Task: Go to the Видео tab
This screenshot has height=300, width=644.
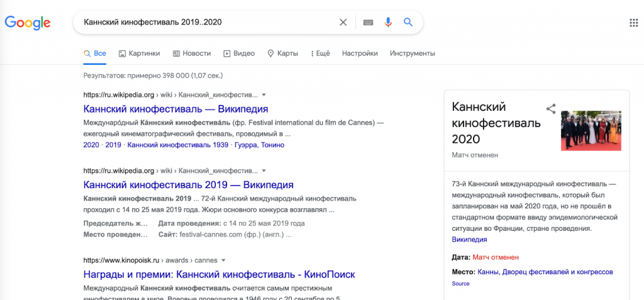Action: tap(239, 53)
